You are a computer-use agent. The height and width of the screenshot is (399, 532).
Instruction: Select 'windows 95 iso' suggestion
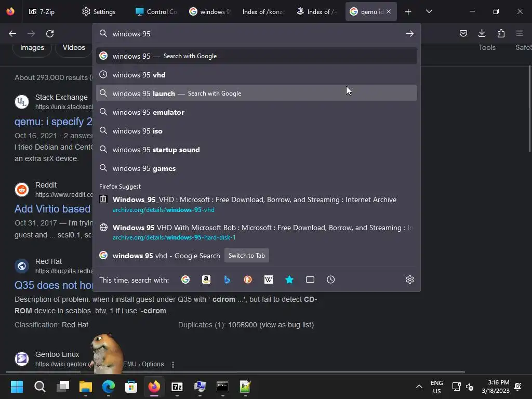click(x=257, y=131)
